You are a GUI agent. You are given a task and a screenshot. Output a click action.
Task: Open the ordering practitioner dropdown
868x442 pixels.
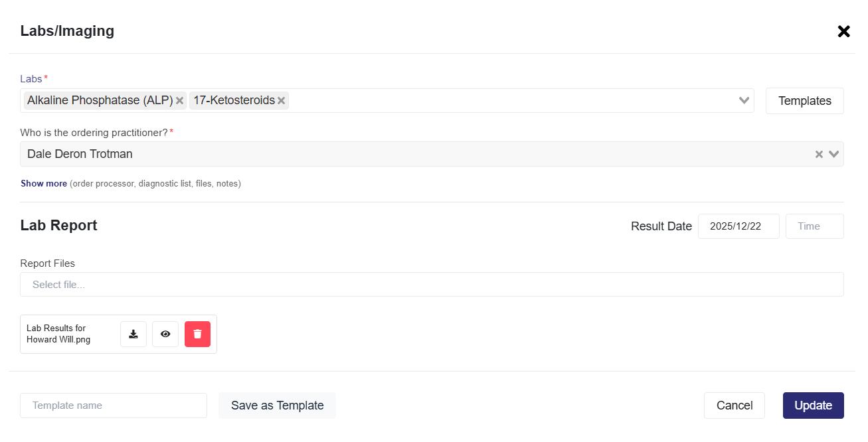tap(834, 154)
